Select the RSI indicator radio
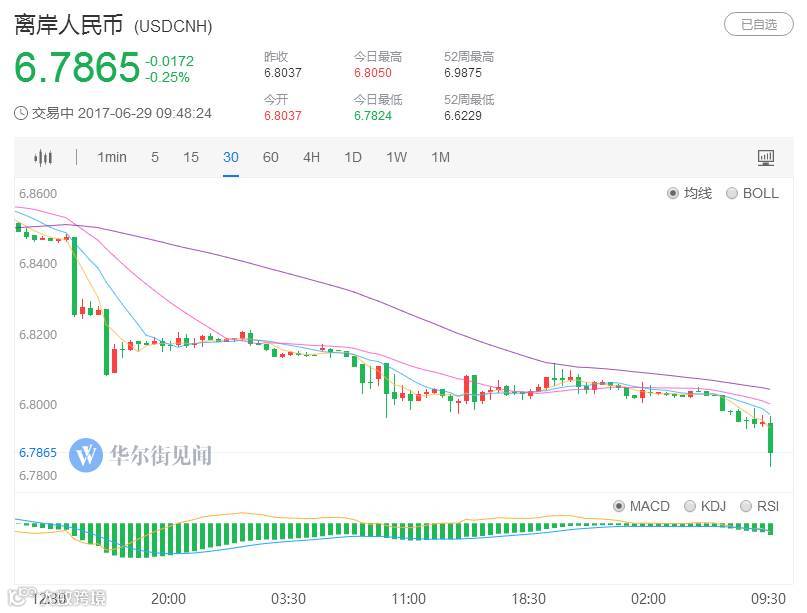Image resolution: width=807 pixels, height=613 pixels. tap(745, 506)
